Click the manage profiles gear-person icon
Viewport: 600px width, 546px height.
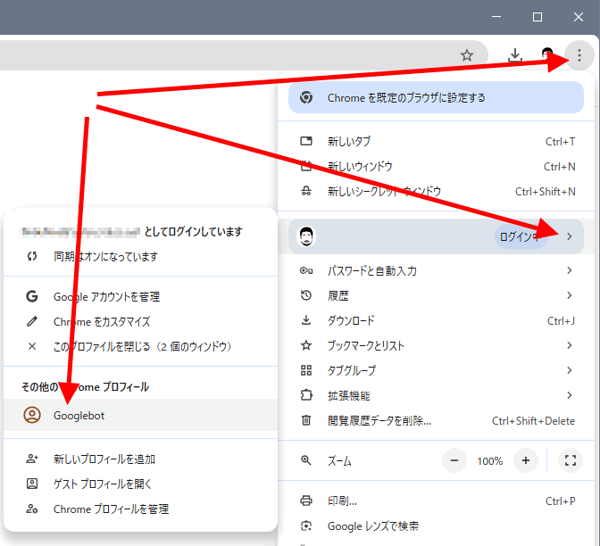32,509
